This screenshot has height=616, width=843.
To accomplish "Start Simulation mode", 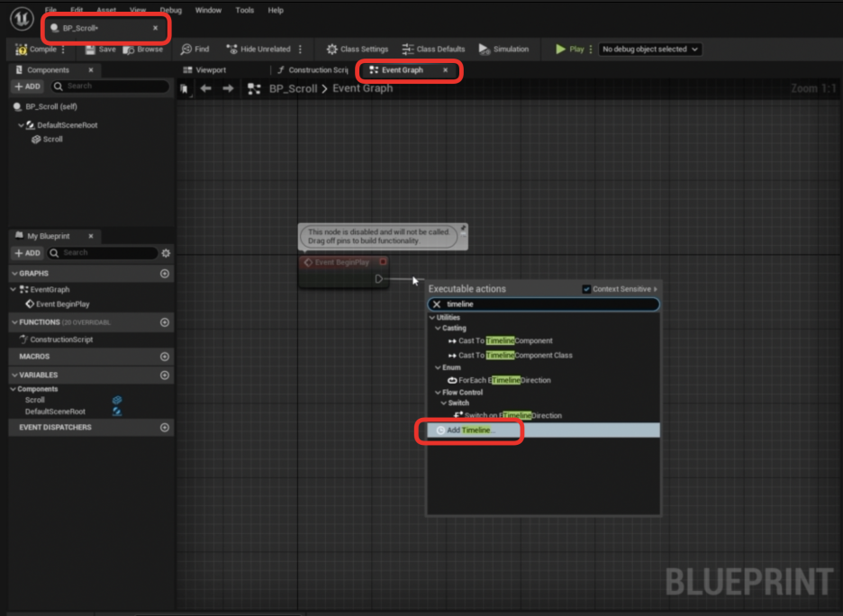I will pyautogui.click(x=503, y=49).
